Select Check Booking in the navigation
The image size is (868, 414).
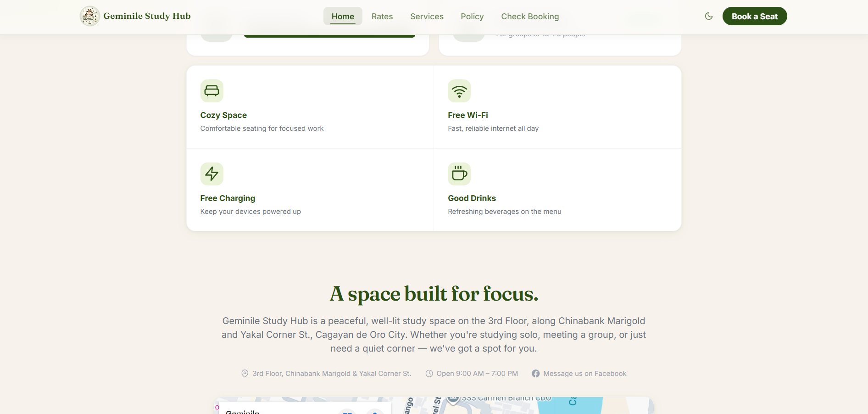(530, 16)
